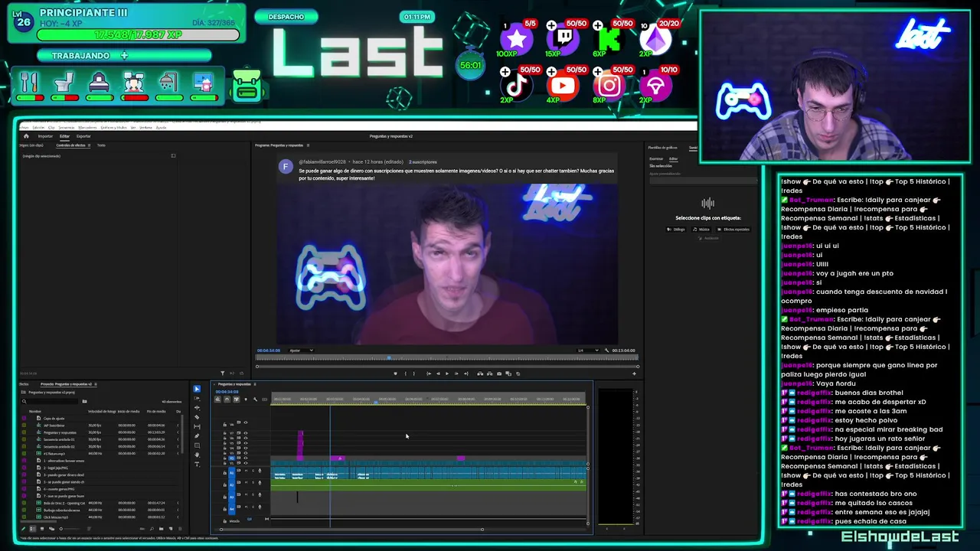Open the Examinar tab in graphics panel
Image resolution: width=980 pixels, height=551 pixels.
click(656, 158)
